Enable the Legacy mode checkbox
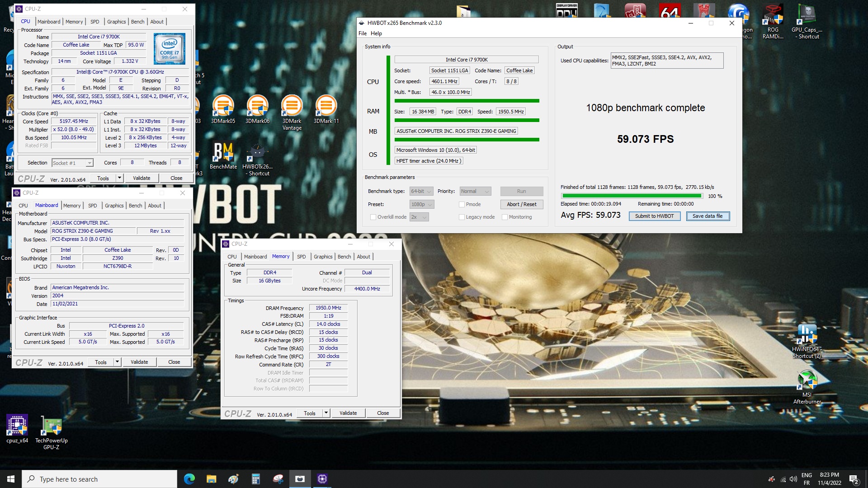 click(462, 217)
